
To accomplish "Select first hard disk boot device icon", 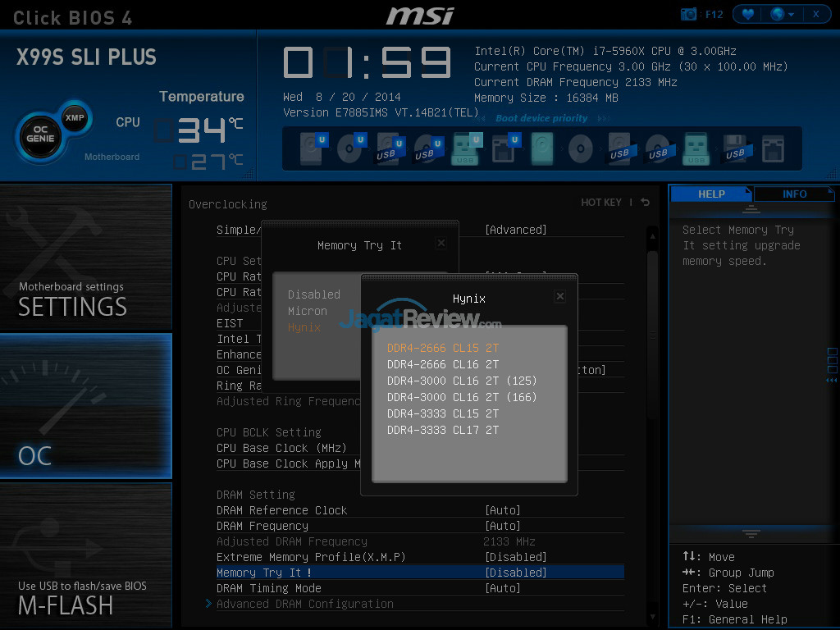I will [x=311, y=148].
